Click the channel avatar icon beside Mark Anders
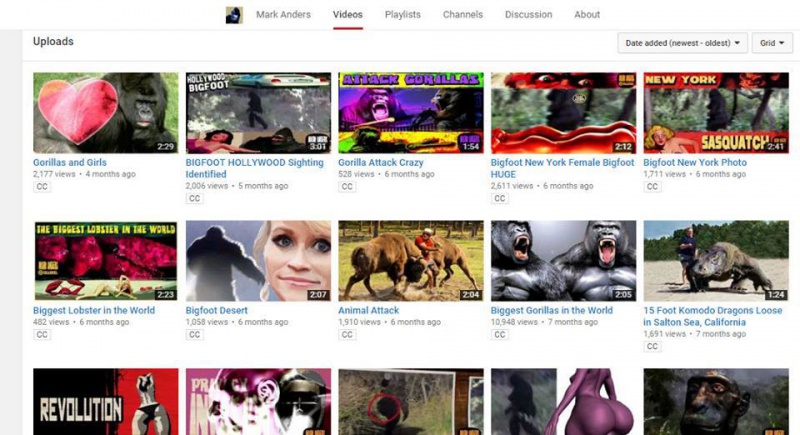The height and width of the screenshot is (435, 800). pos(233,14)
